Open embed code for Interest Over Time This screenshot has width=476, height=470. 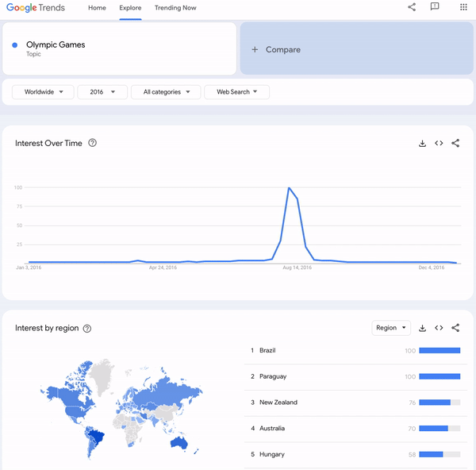(x=439, y=143)
